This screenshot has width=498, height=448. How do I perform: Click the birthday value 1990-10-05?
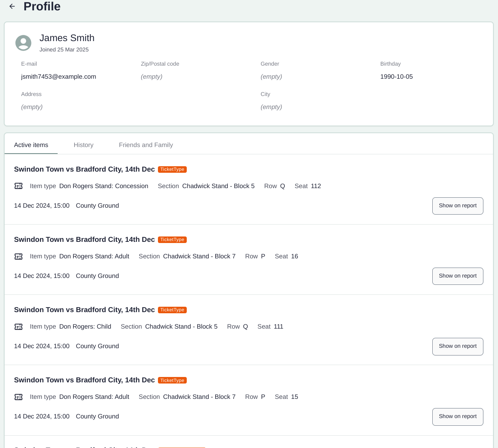pyautogui.click(x=396, y=77)
